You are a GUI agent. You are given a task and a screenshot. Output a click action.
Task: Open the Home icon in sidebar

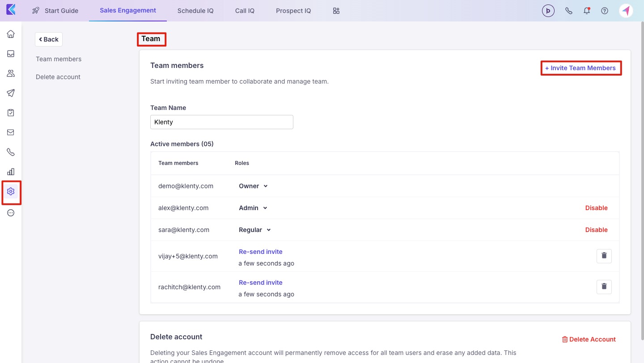11,34
